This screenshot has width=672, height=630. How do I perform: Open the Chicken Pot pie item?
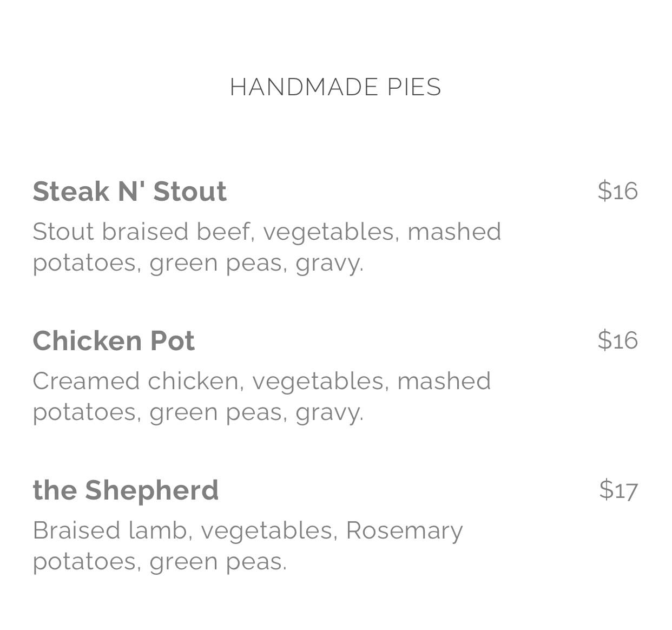pyautogui.click(x=114, y=340)
